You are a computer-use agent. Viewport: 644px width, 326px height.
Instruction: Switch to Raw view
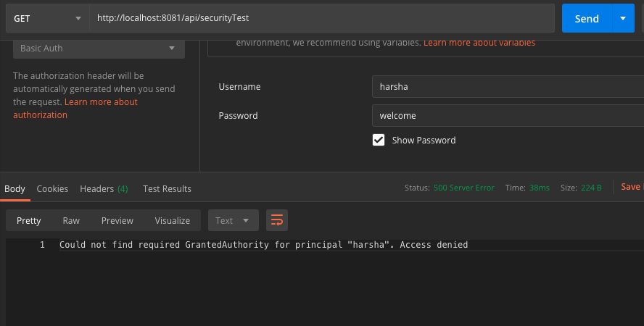coord(71,220)
